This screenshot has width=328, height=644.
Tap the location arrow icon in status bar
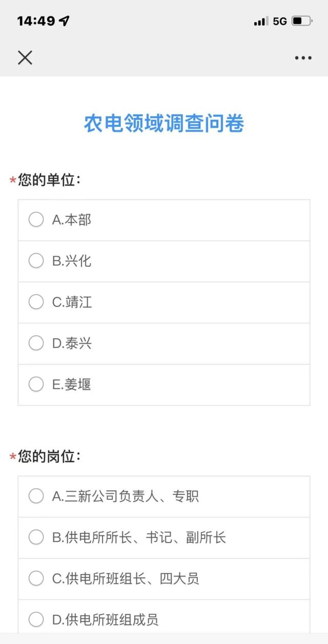click(64, 21)
